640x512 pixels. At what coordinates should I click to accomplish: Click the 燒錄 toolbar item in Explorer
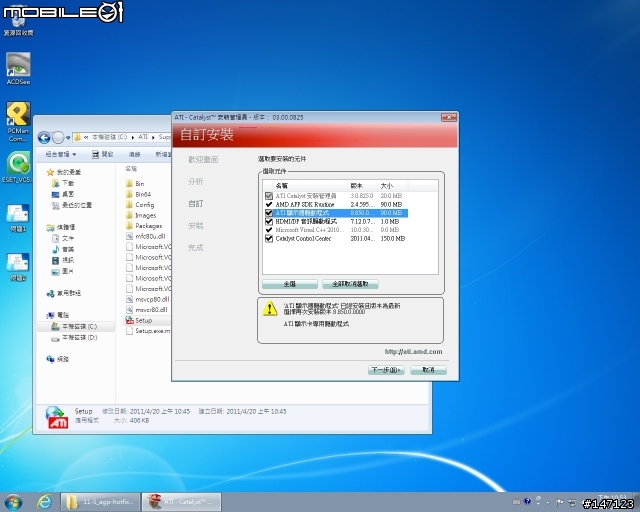tap(134, 154)
